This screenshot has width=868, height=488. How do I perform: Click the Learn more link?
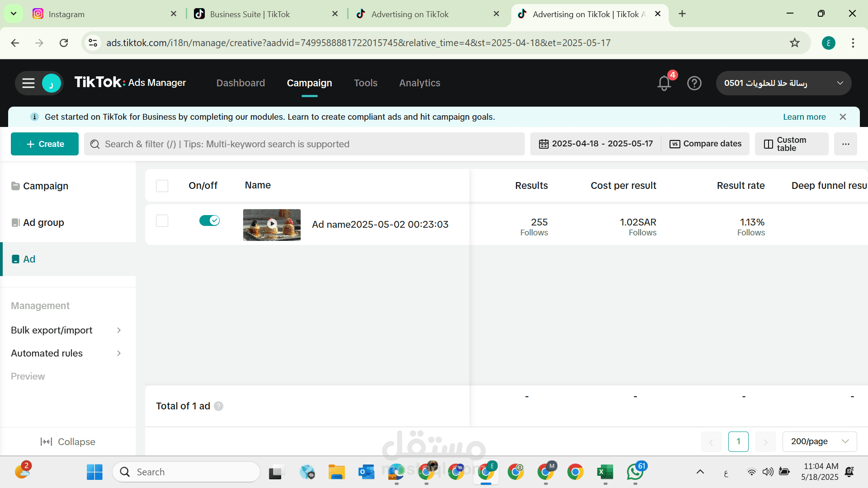pos(804,117)
